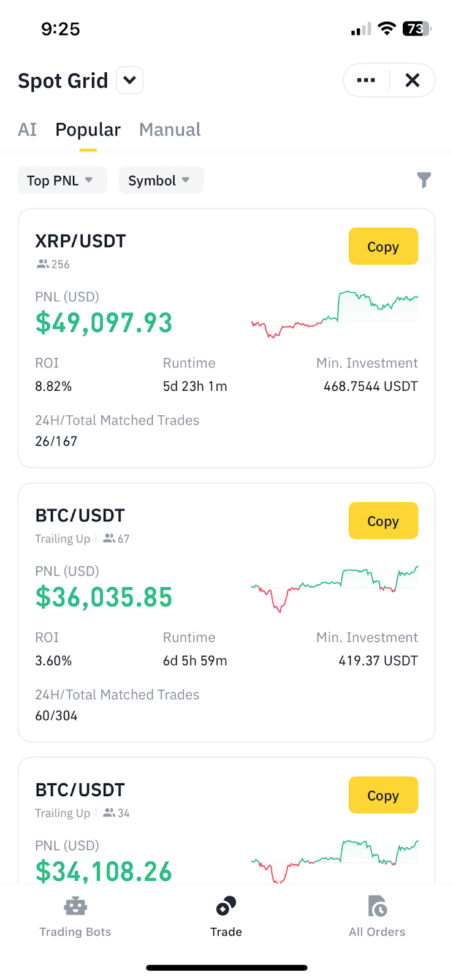Switch to the AI tab
This screenshot has width=453, height=980.
[28, 130]
